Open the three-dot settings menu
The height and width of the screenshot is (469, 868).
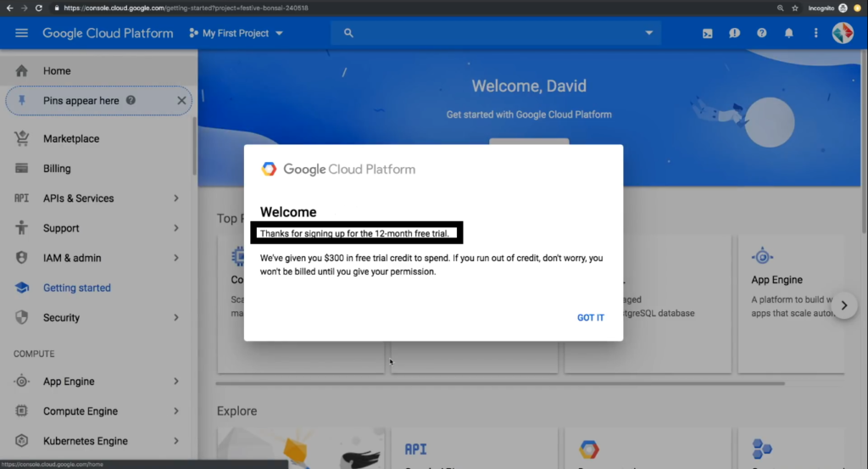[x=815, y=33]
